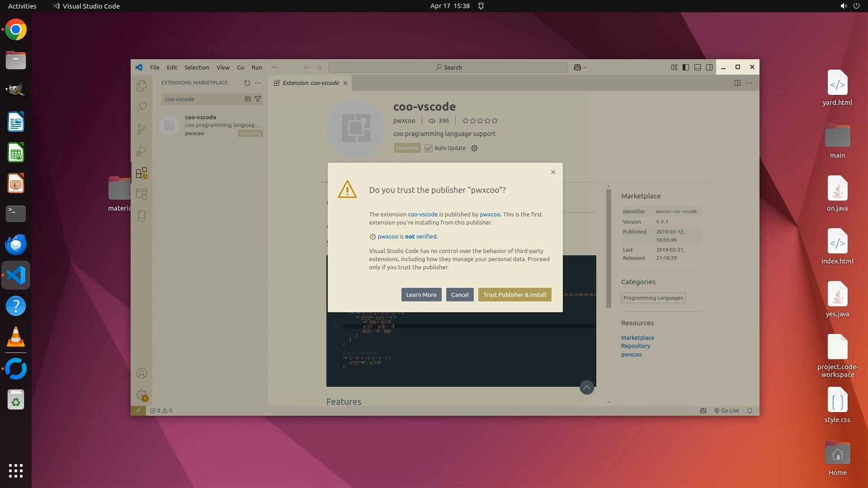Click the extension details vertical scrollbar

click(x=609, y=249)
